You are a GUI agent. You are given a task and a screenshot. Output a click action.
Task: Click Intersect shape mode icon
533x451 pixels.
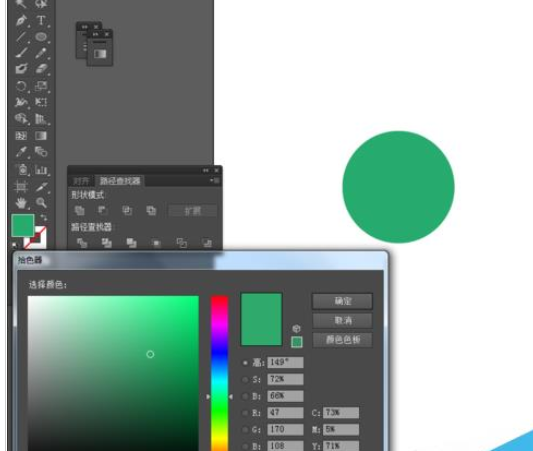127,211
